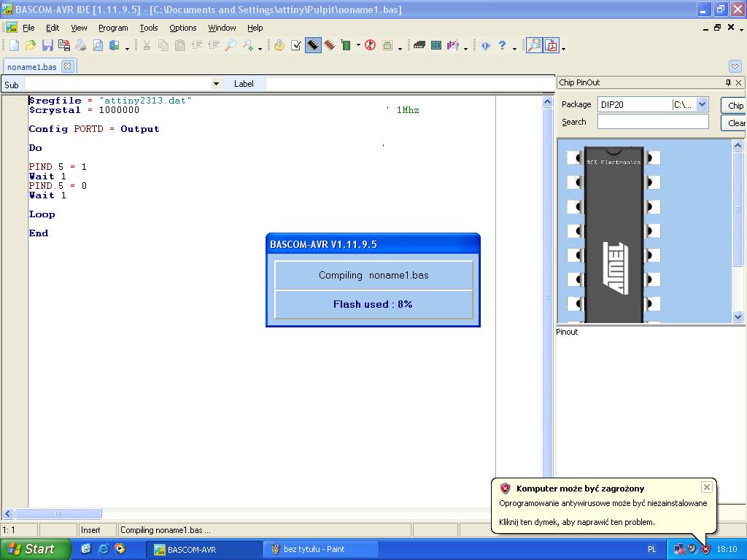The height and width of the screenshot is (560, 747).
Task: Click the blue question mark Help icon
Action: tap(502, 45)
